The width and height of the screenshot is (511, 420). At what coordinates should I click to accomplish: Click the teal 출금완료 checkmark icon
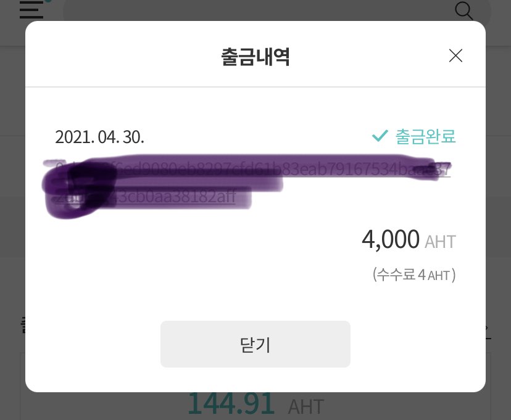click(380, 136)
